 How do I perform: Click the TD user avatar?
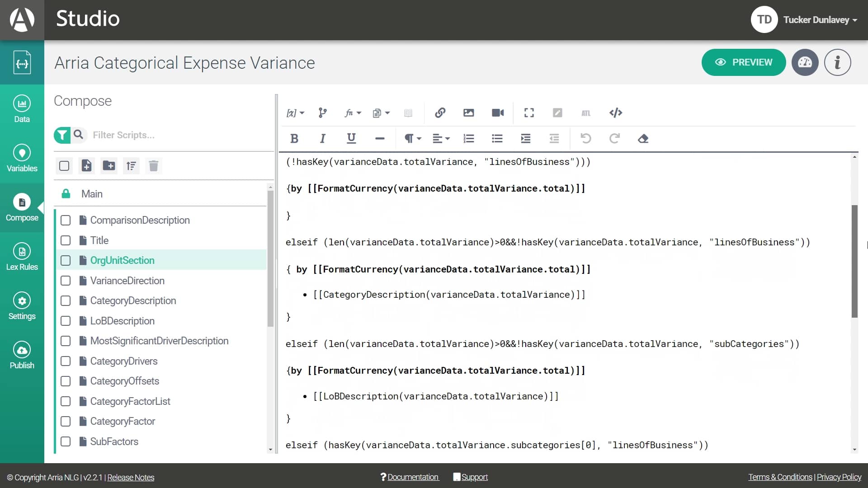[764, 19]
